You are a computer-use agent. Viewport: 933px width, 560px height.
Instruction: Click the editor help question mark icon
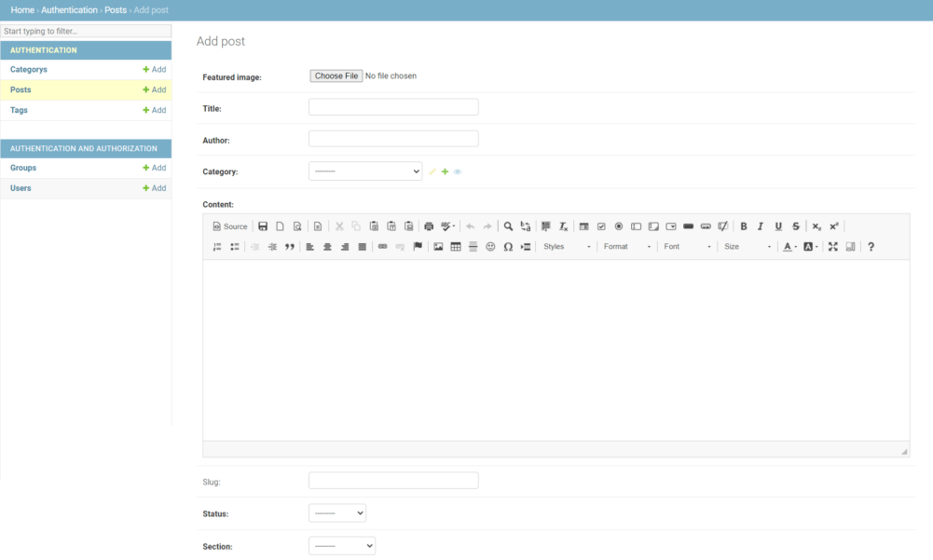(871, 246)
